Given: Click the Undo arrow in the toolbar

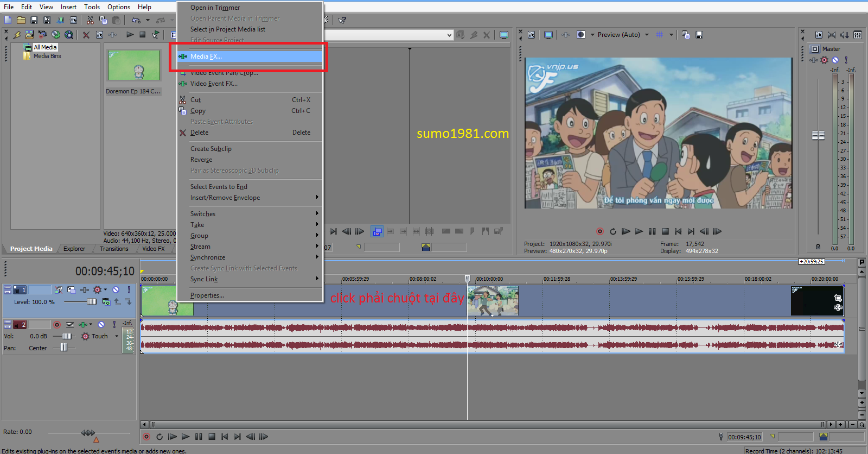Looking at the screenshot, I should 136,20.
